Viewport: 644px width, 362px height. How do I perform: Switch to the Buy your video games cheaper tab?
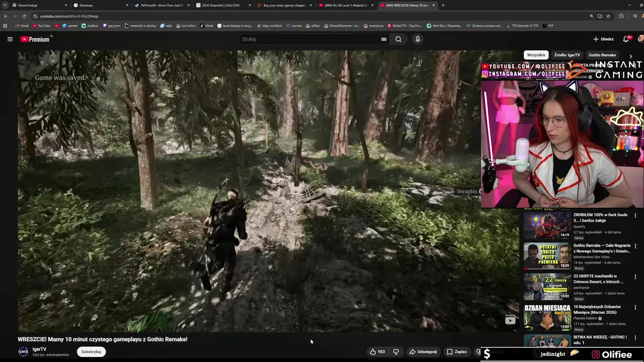point(284,5)
